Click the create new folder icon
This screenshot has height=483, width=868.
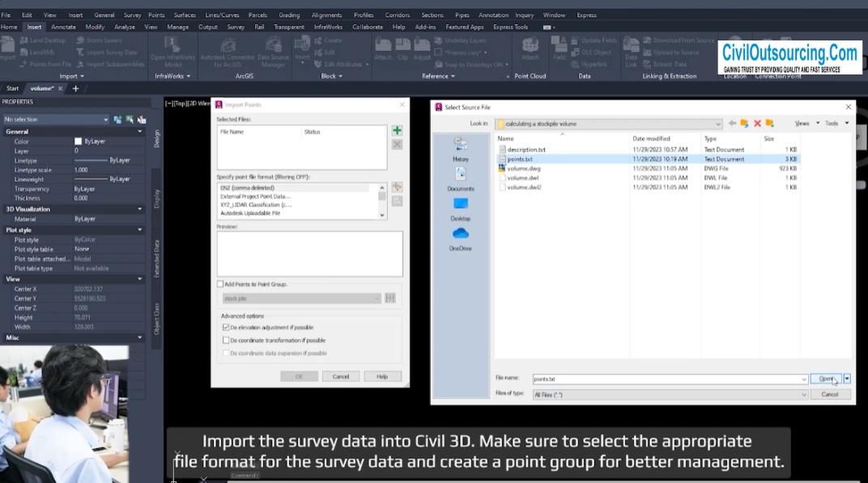click(769, 123)
